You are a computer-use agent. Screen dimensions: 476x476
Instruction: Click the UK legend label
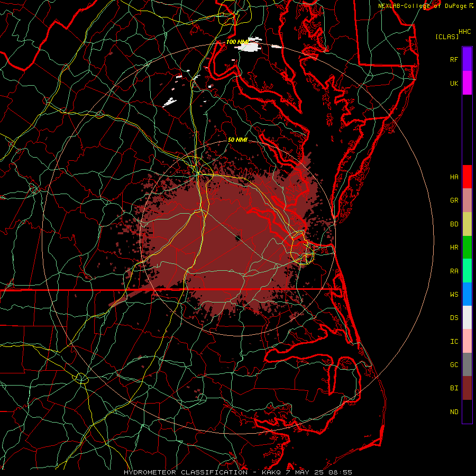(454, 84)
